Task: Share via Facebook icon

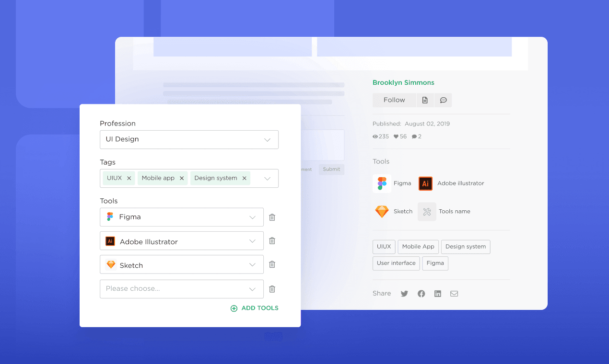Action: pos(421,294)
